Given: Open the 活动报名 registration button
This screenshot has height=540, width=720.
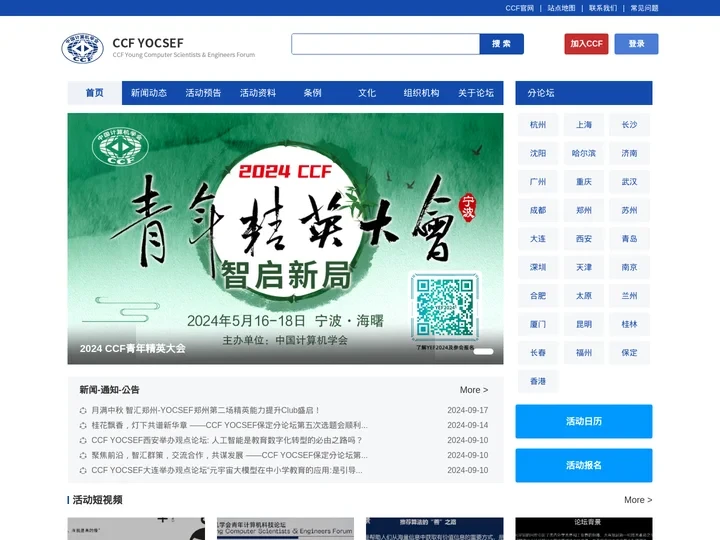Looking at the screenshot, I should (x=584, y=465).
